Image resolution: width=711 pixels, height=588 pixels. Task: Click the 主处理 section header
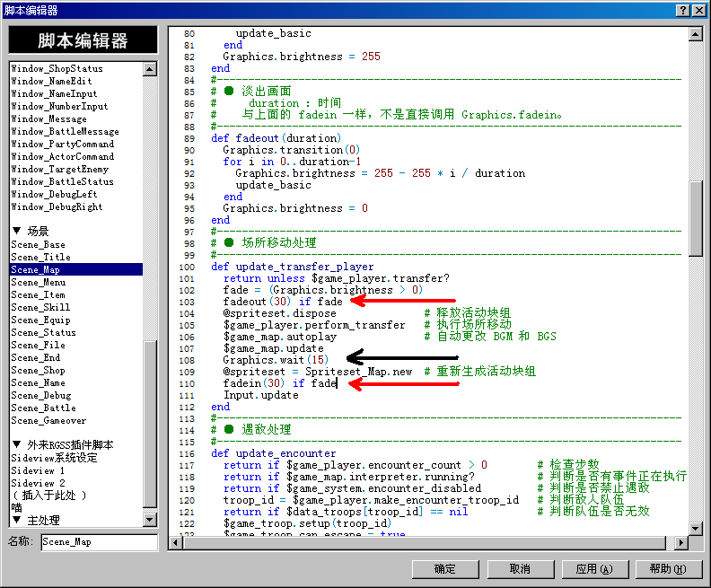coord(35,520)
